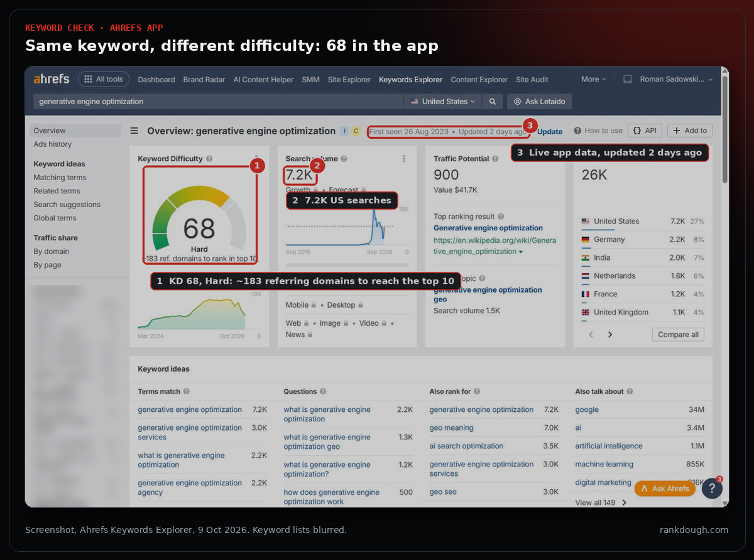Switch to Site Explorer
Image resolution: width=754 pixels, height=560 pixels.
(x=349, y=80)
